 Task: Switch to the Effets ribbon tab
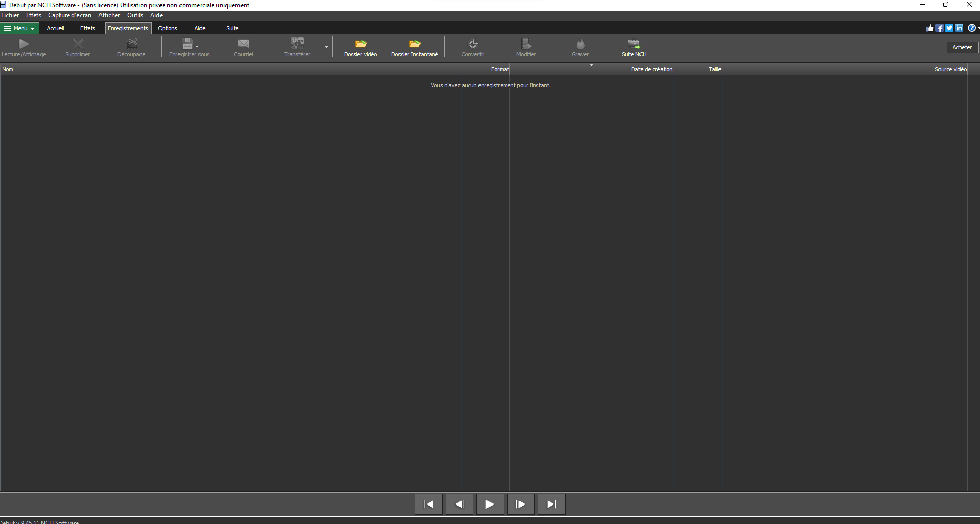pyautogui.click(x=88, y=28)
